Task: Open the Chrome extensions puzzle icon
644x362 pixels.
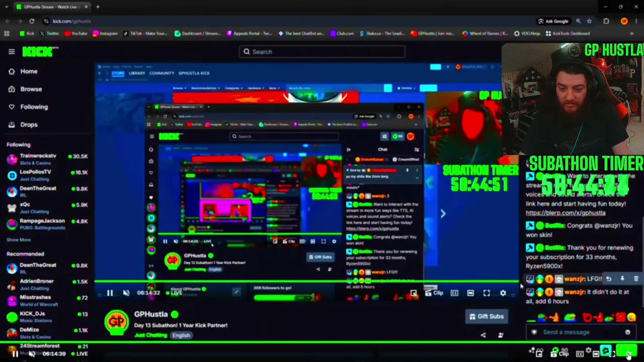Action: (606, 21)
